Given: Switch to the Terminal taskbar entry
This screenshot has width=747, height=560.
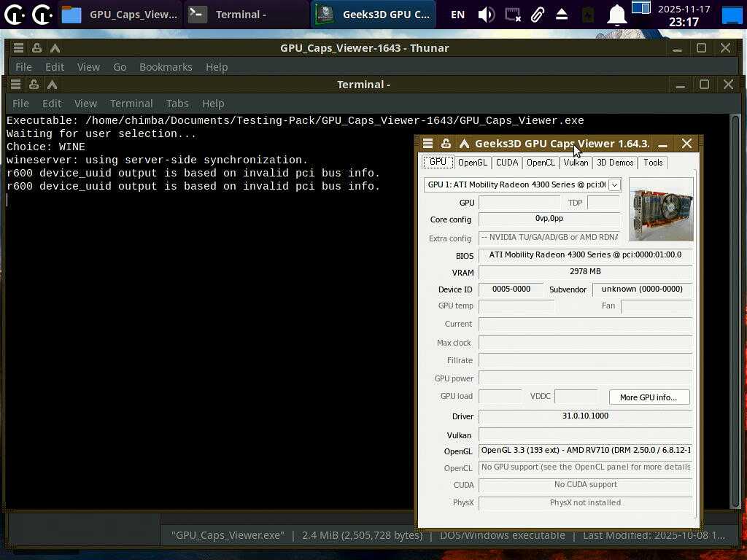Looking at the screenshot, I should tap(246, 15).
